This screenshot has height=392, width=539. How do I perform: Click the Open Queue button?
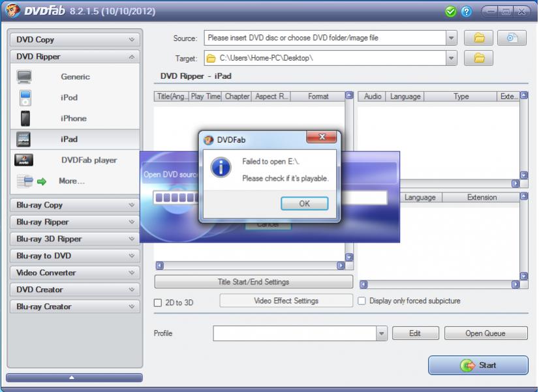(485, 333)
